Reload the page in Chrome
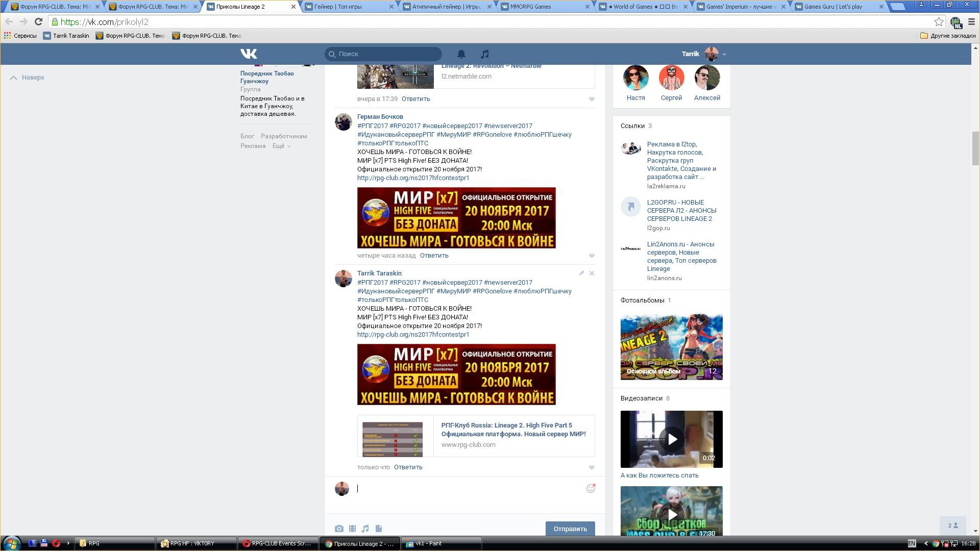Image resolution: width=980 pixels, height=551 pixels. [38, 22]
